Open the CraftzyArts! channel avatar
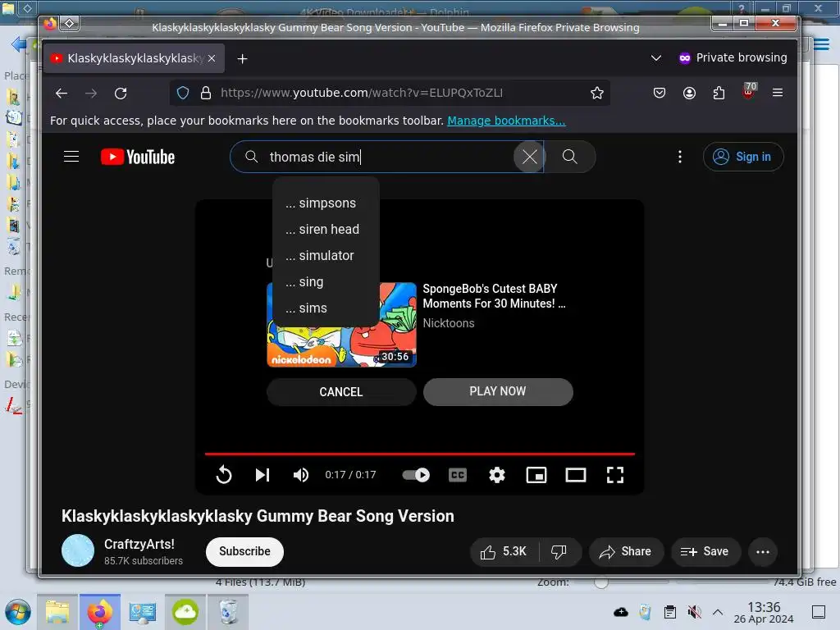This screenshot has height=630, width=840. [78, 550]
